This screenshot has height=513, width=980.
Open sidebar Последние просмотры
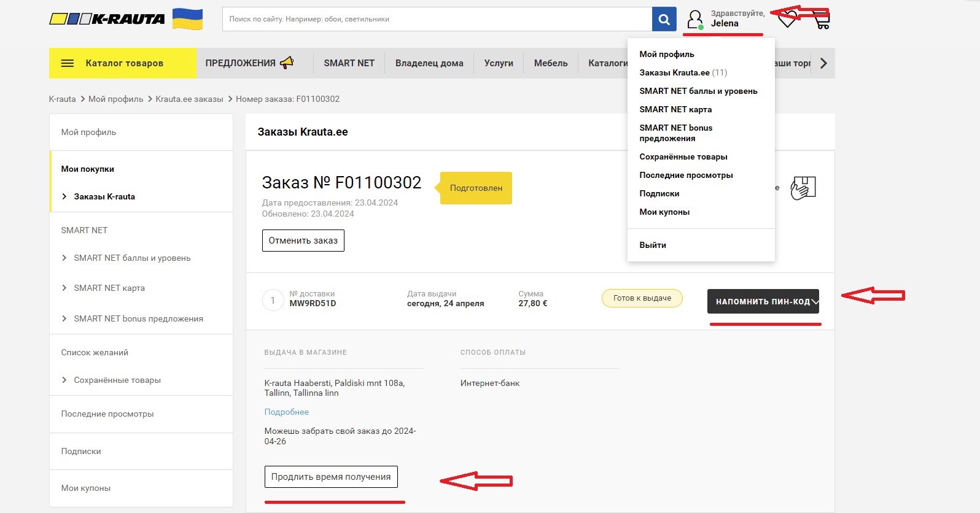click(x=107, y=414)
